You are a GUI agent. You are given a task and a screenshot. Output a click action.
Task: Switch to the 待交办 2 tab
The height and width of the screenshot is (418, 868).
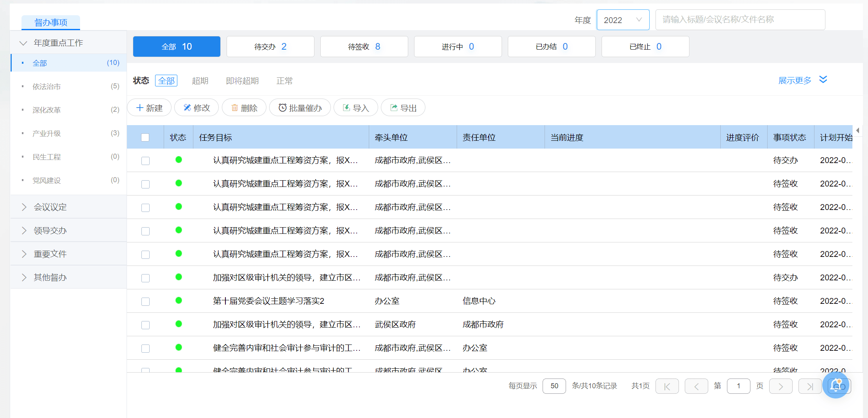tap(270, 47)
